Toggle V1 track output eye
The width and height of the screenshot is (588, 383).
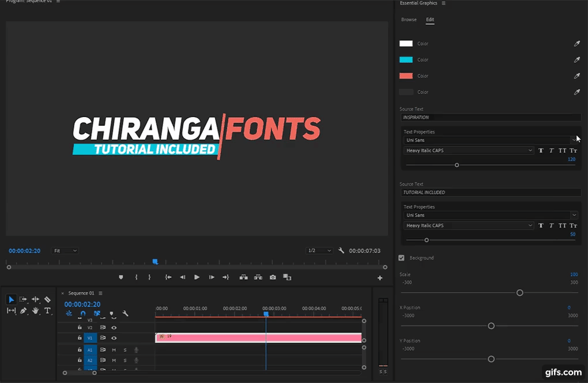click(114, 338)
